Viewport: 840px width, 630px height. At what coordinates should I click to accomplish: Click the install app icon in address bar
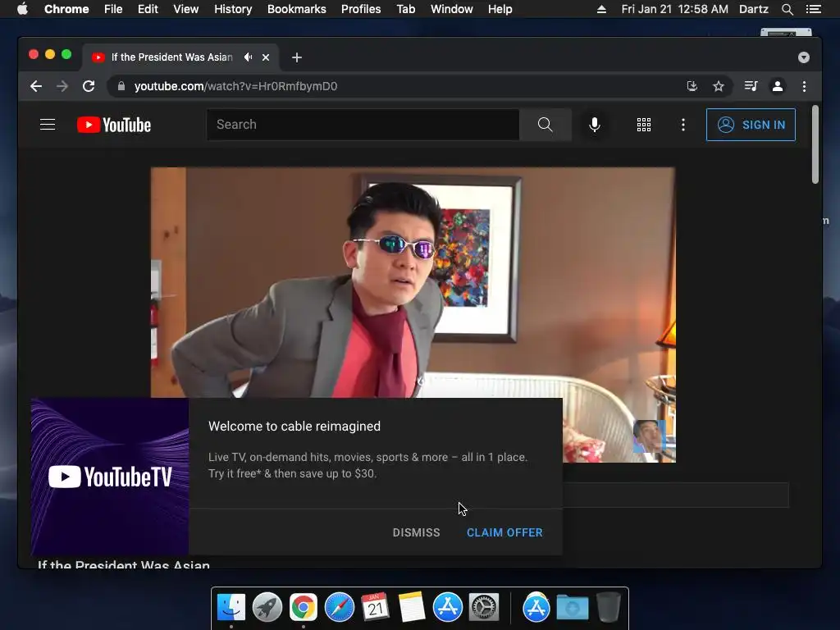(x=692, y=86)
